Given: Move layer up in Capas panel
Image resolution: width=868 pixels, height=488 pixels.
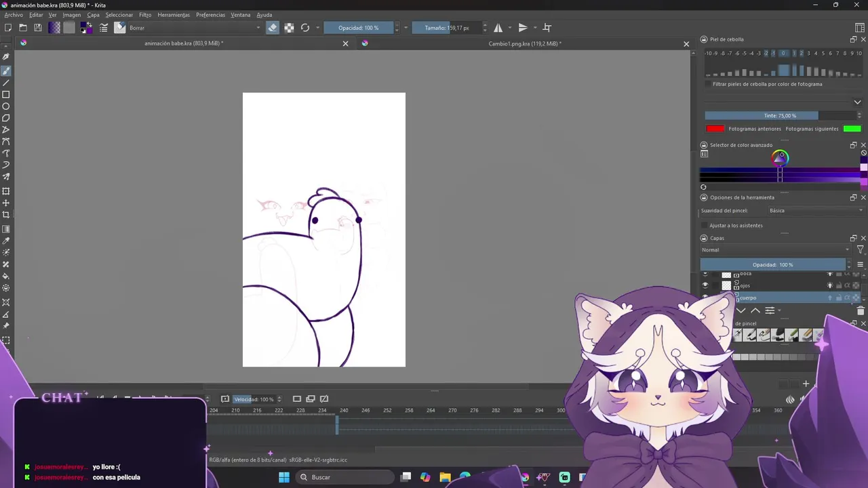Looking at the screenshot, I should pyautogui.click(x=755, y=310).
